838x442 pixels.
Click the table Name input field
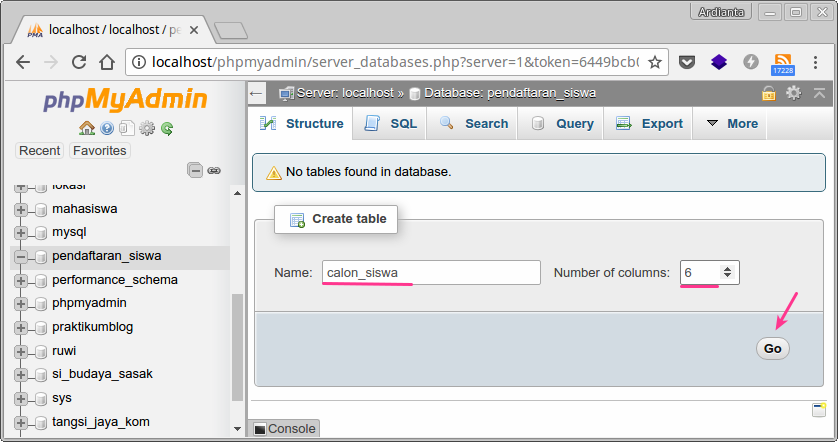pos(430,272)
